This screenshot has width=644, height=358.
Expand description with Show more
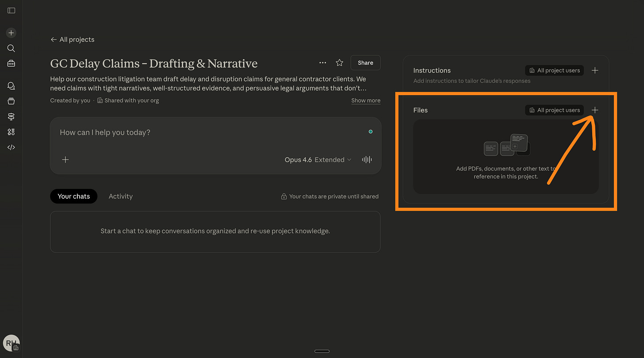pos(366,100)
